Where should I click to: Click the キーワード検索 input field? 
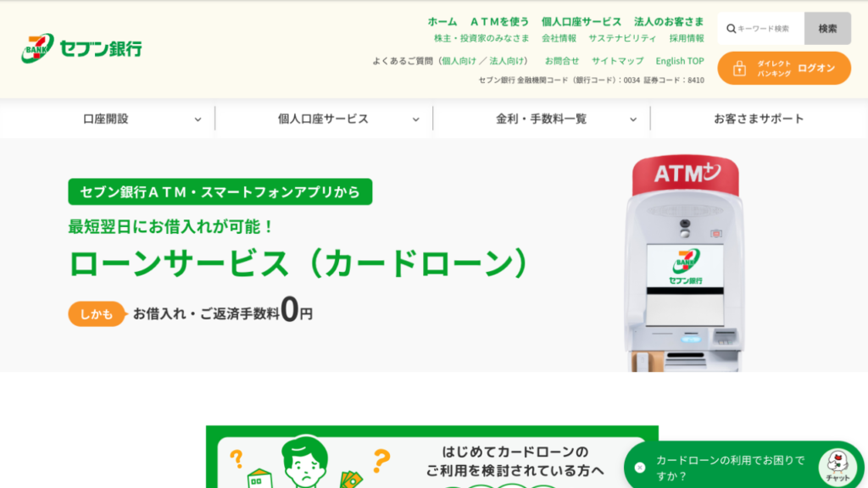pyautogui.click(x=761, y=28)
